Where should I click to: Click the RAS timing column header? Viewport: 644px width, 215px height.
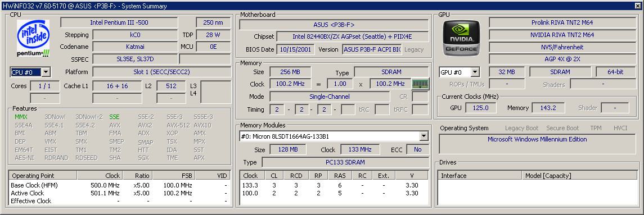pos(340,176)
